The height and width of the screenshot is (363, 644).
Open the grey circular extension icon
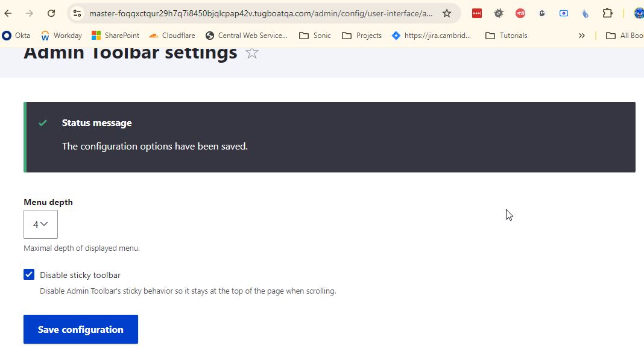click(542, 13)
